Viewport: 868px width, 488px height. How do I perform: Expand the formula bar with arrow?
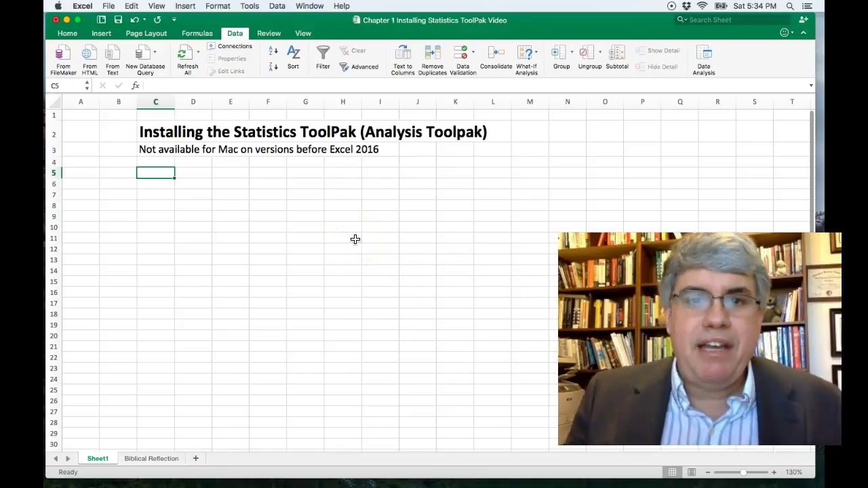point(811,85)
